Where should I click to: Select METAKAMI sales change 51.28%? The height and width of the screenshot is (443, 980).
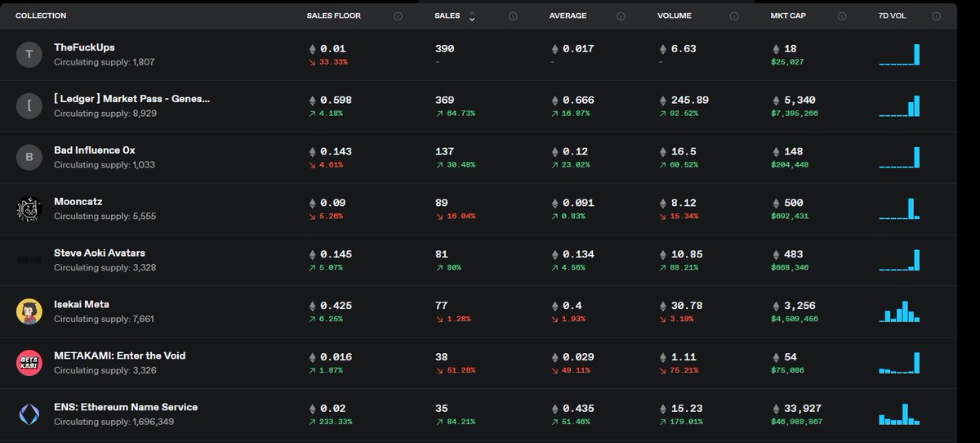[x=461, y=370]
